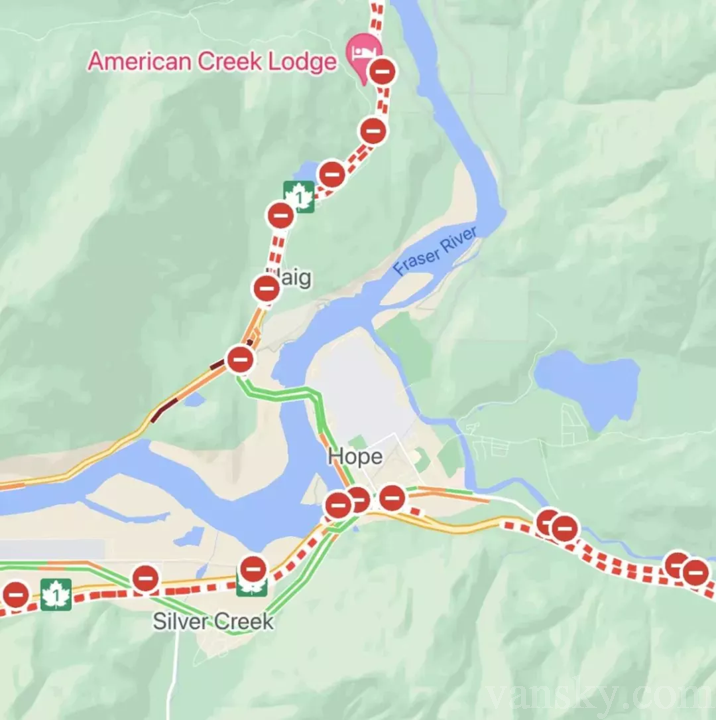Select the Silver Creek place label
The height and width of the screenshot is (720, 716).
pyautogui.click(x=213, y=622)
